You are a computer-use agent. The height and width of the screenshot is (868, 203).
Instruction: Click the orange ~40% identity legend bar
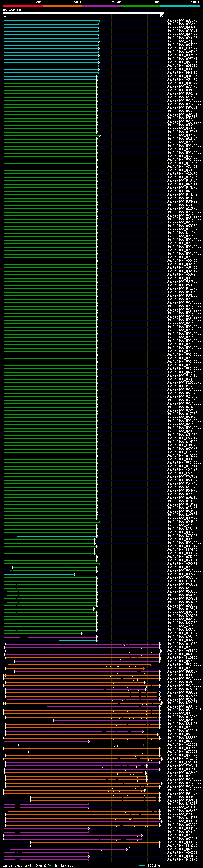click(x=62, y=6)
